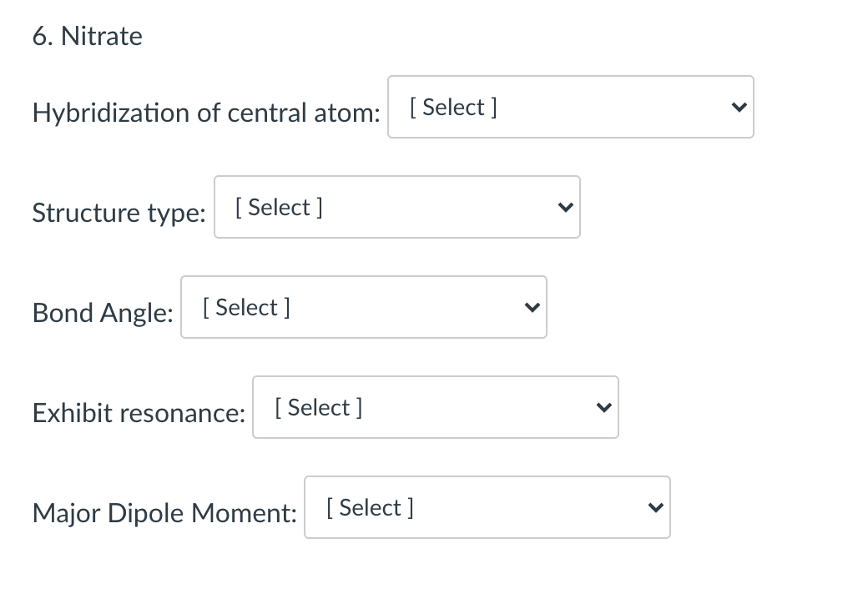This screenshot has height=599, width=868.
Task: Click the [Select] placeholder for Structure type
Action: coord(279,207)
